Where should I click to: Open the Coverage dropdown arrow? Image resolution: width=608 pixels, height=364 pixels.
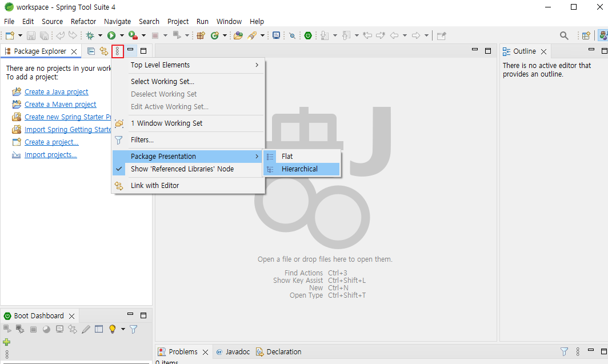tap(143, 35)
